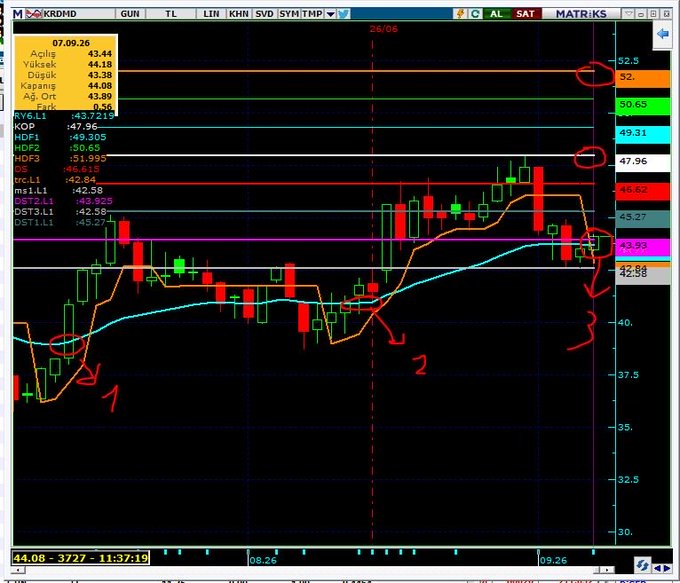Click the RY6.L1 indicator label
This screenshot has height=583, width=680.
(30, 116)
